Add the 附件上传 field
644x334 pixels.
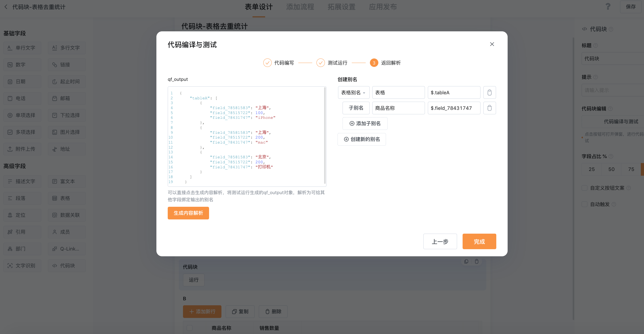[x=22, y=149]
